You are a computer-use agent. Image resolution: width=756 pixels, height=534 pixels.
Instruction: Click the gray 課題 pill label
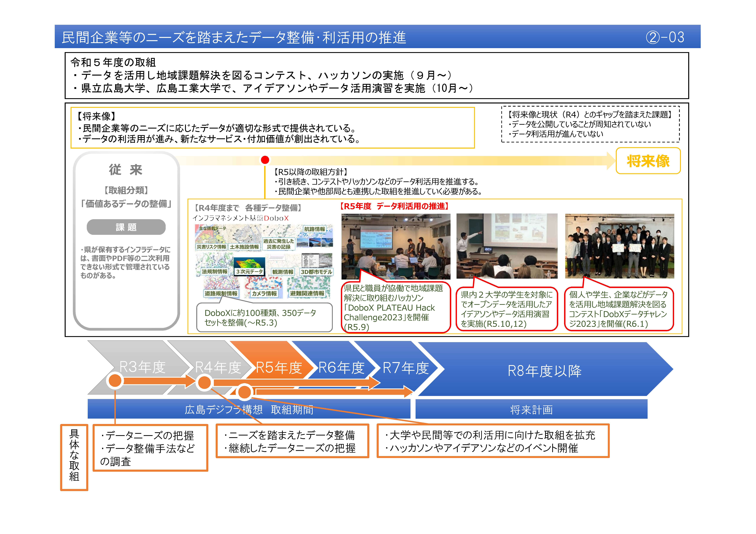[x=126, y=227]
